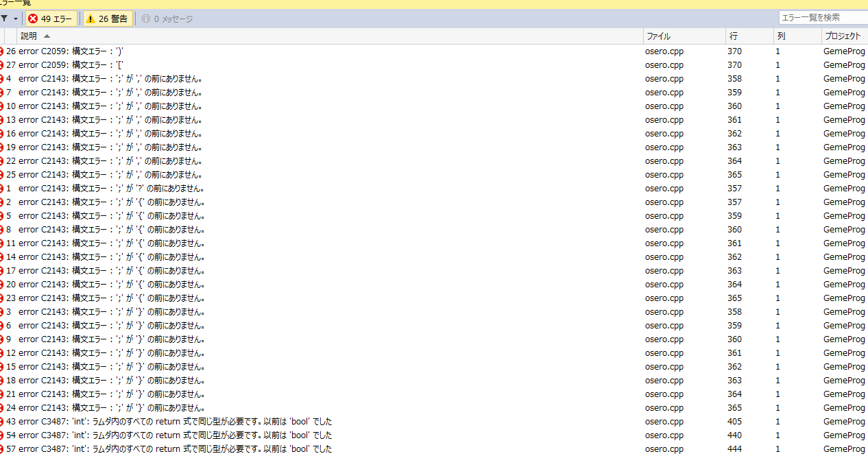Click the error icon for row 1 C2143
The height and width of the screenshot is (456, 868).
(1, 188)
